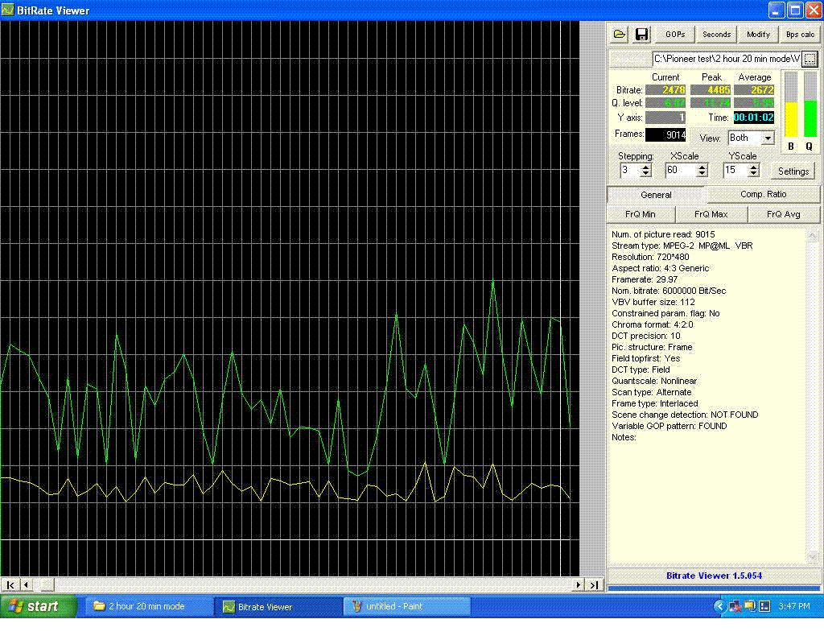Screen dimensions: 824x644
Task: Select the FrQ Min tab
Action: (x=641, y=214)
